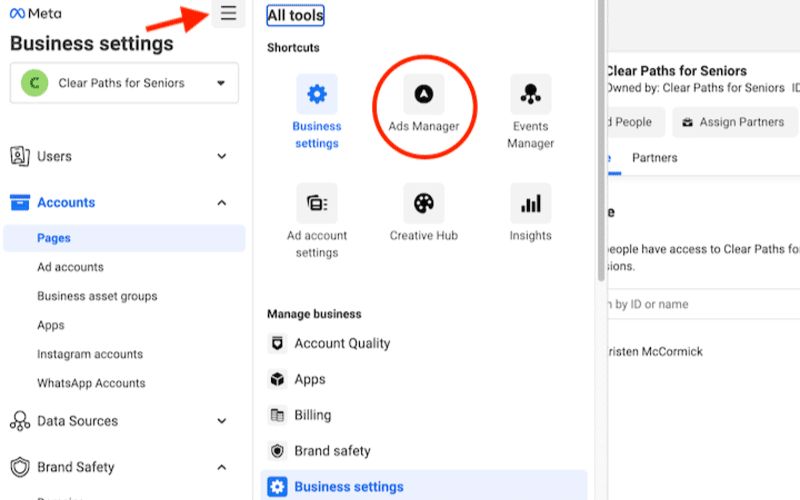
Task: Click the Assign Partners button
Action: click(x=735, y=122)
